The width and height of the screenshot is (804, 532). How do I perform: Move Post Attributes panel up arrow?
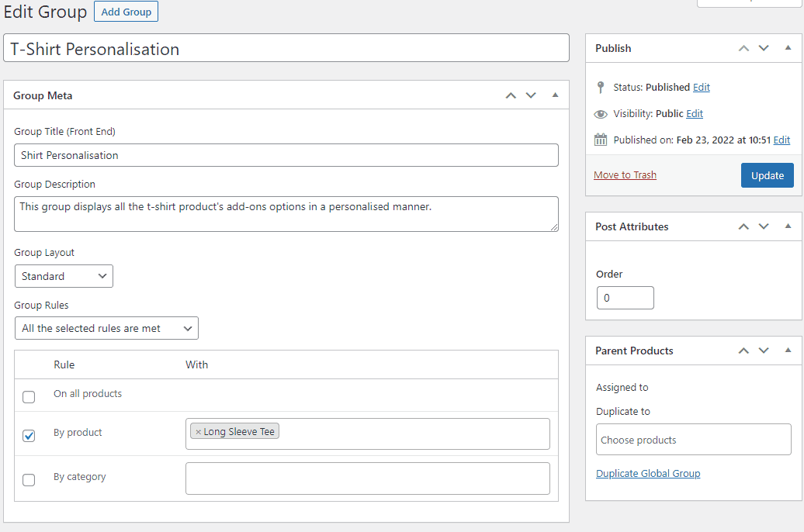pos(743,226)
